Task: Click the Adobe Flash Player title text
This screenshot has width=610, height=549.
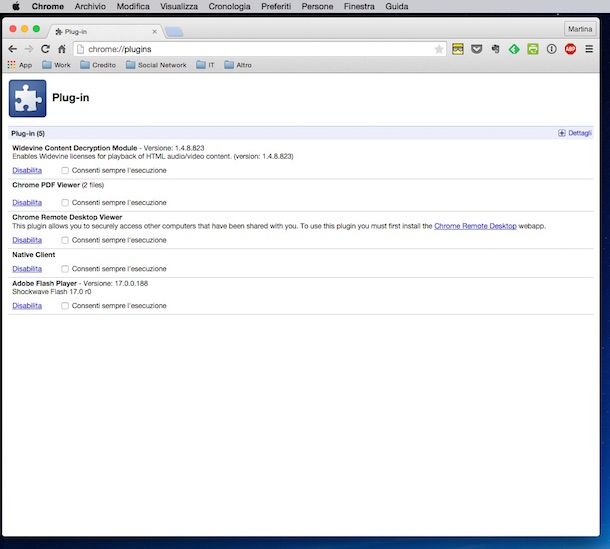Action: tap(44, 283)
